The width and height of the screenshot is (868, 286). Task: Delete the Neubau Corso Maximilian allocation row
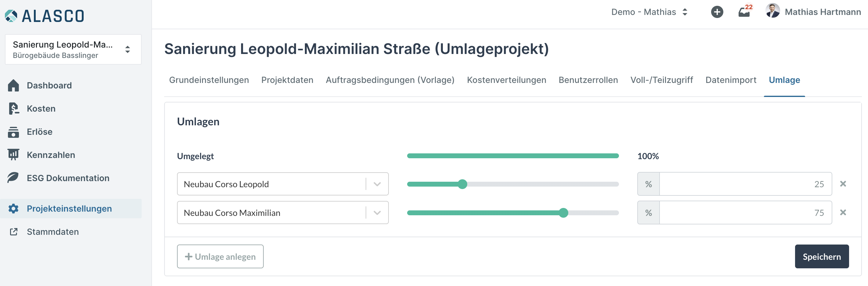(x=843, y=213)
